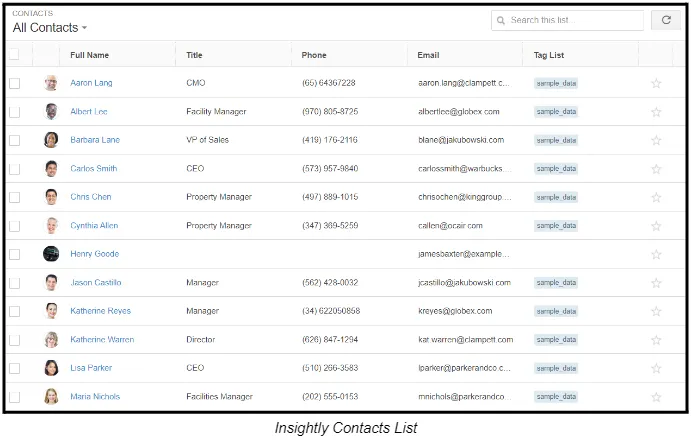Image resolution: width=691 pixels, height=441 pixels.
Task: Favorite Maria Nichols with star icon
Action: click(x=656, y=397)
